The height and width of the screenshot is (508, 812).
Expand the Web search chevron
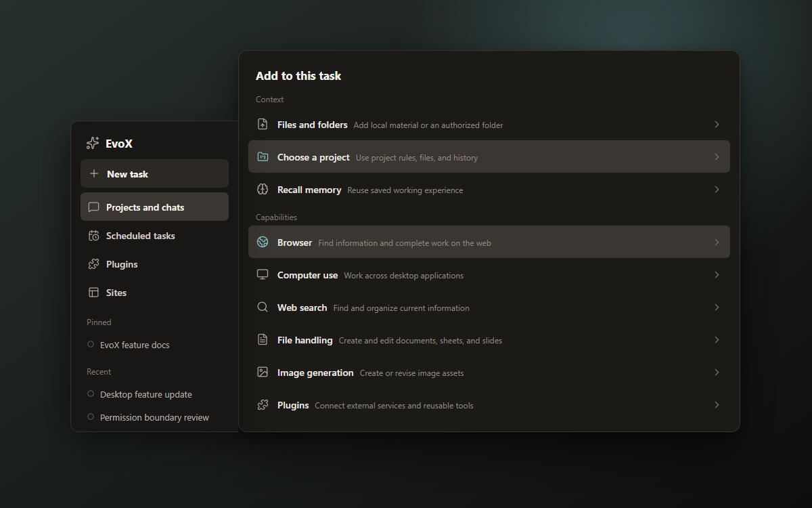(717, 307)
